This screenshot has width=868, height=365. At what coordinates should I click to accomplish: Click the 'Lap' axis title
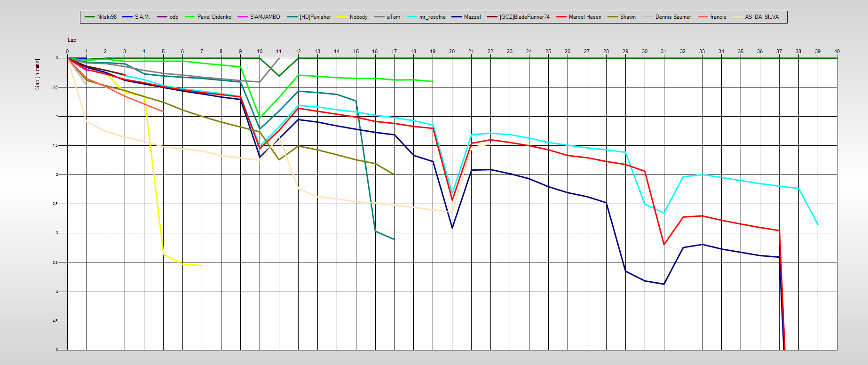click(72, 40)
